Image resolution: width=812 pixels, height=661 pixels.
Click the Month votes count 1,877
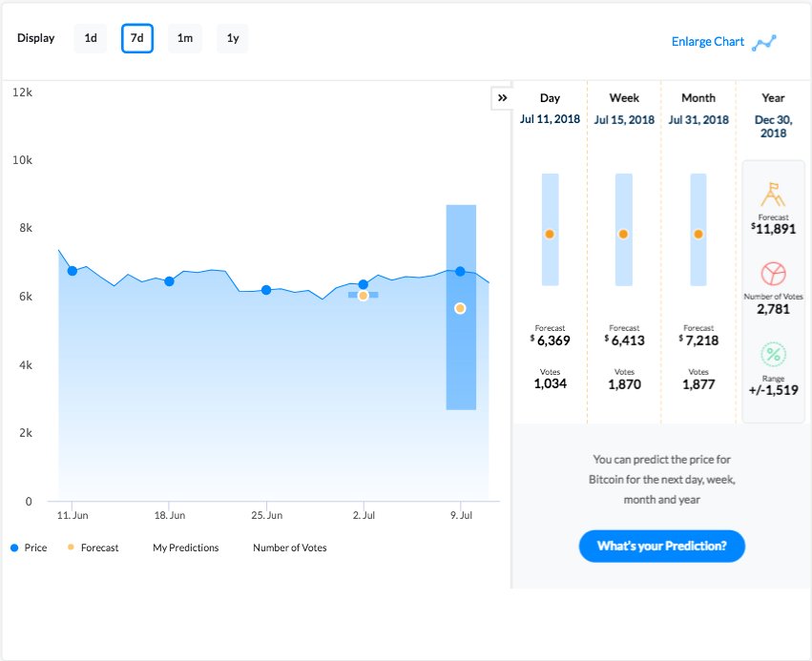click(x=698, y=384)
